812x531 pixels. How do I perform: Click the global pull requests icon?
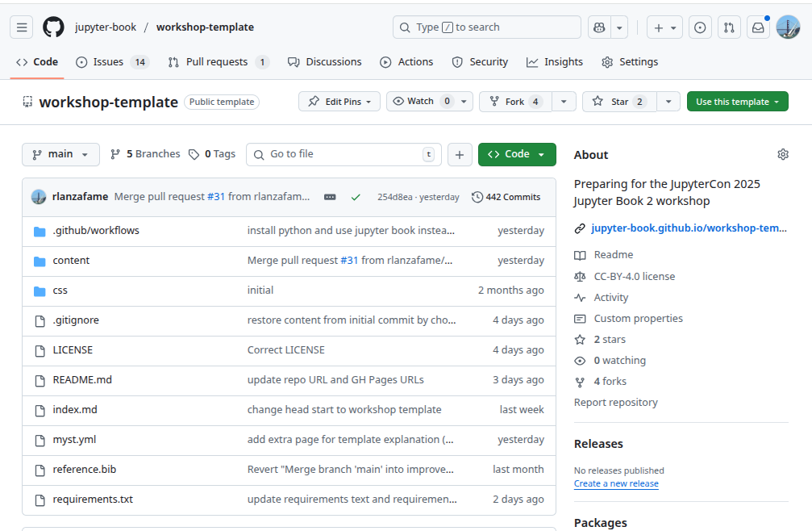(729, 27)
